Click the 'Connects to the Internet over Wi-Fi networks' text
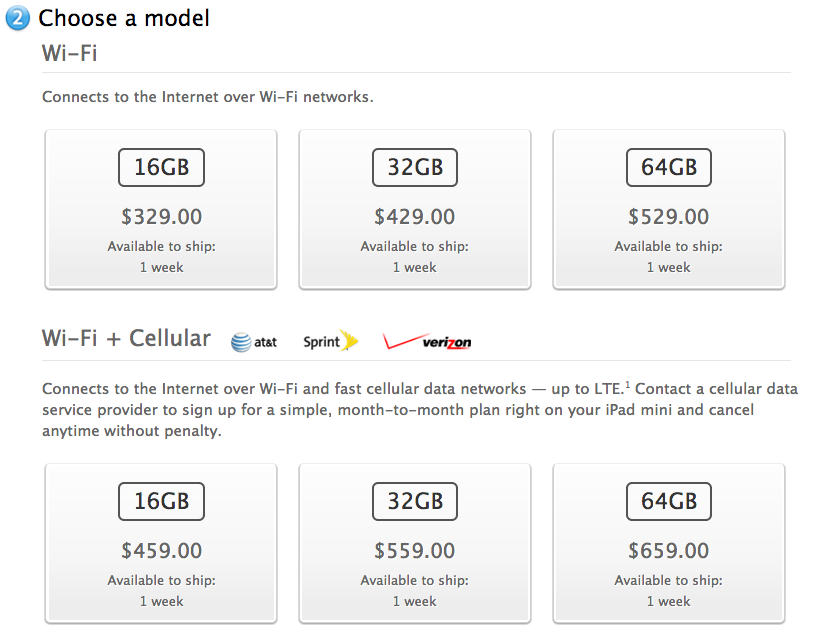Image resolution: width=830 pixels, height=636 pixels. (208, 98)
